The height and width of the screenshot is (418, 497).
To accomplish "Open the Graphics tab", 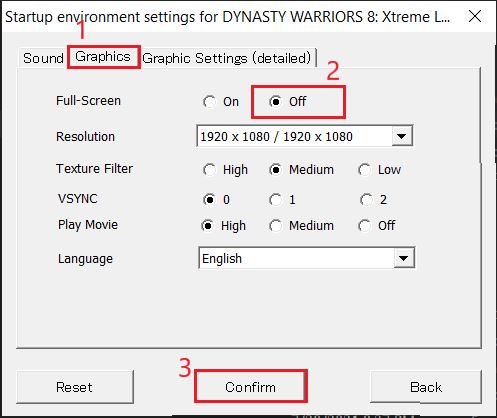I will coord(103,57).
